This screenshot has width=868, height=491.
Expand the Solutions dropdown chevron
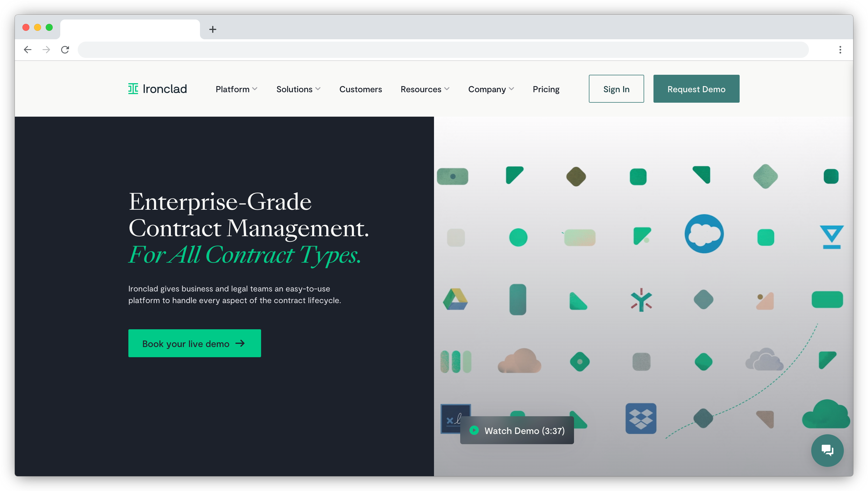318,89
